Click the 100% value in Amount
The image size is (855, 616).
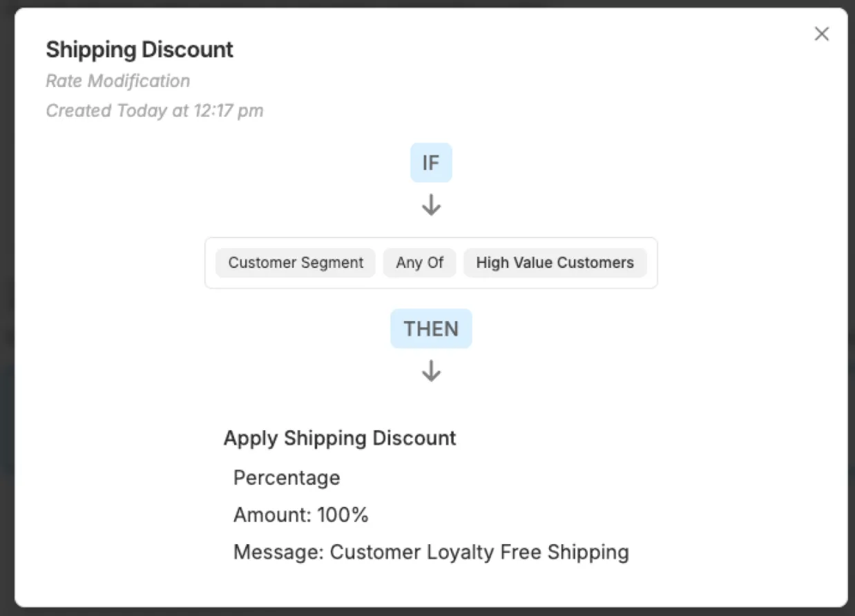(343, 515)
